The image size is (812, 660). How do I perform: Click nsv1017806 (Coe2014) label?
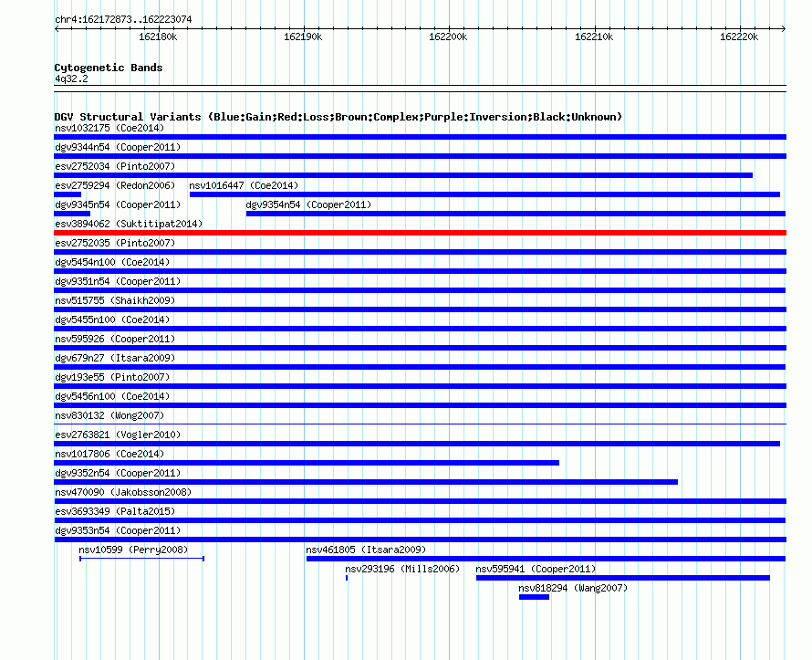[109, 454]
